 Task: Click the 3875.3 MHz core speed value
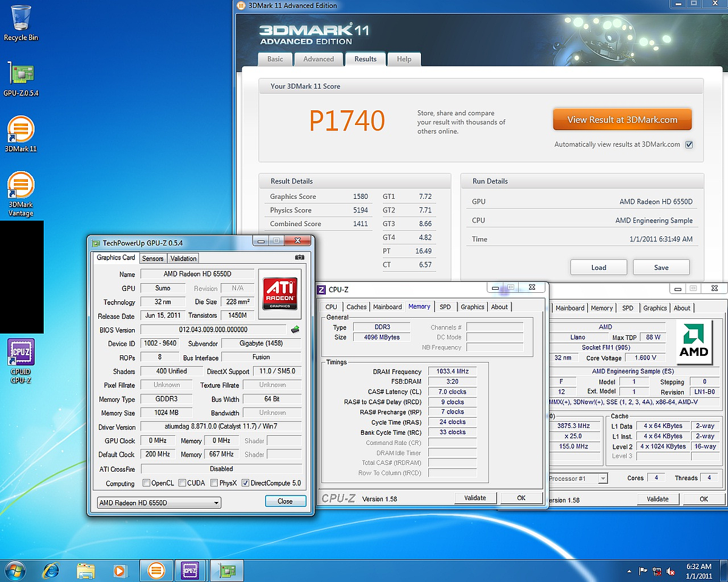point(573,426)
